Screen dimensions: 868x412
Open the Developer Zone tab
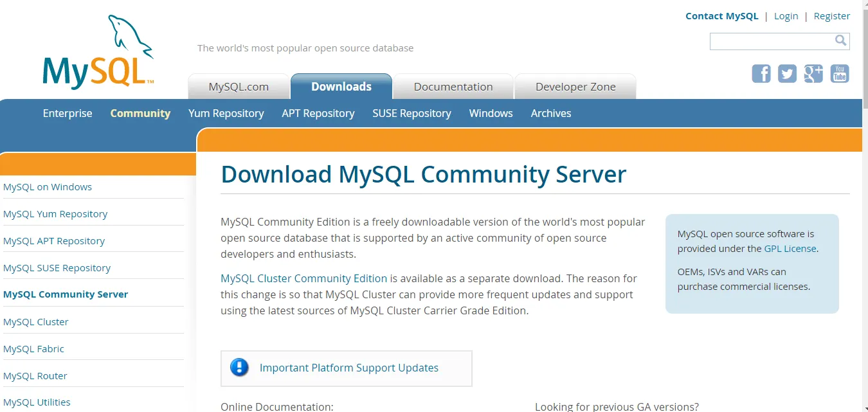[x=575, y=87]
